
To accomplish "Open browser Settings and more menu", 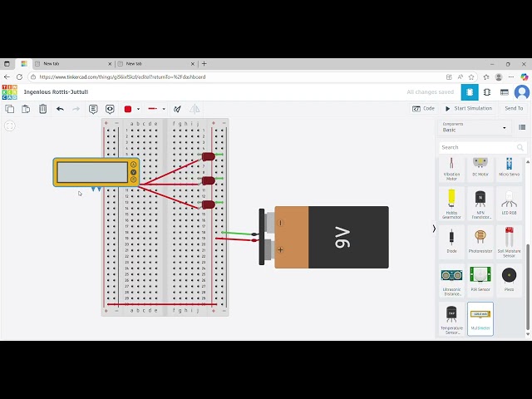I will (511, 77).
